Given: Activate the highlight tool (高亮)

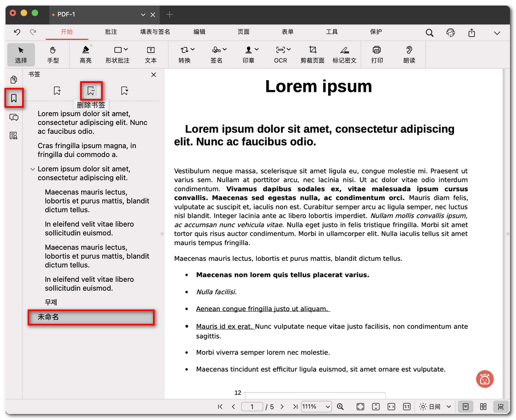Looking at the screenshot, I should point(85,55).
